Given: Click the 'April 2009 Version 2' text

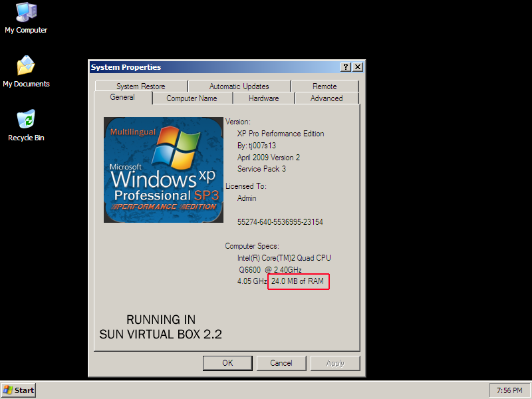Looking at the screenshot, I should [269, 158].
